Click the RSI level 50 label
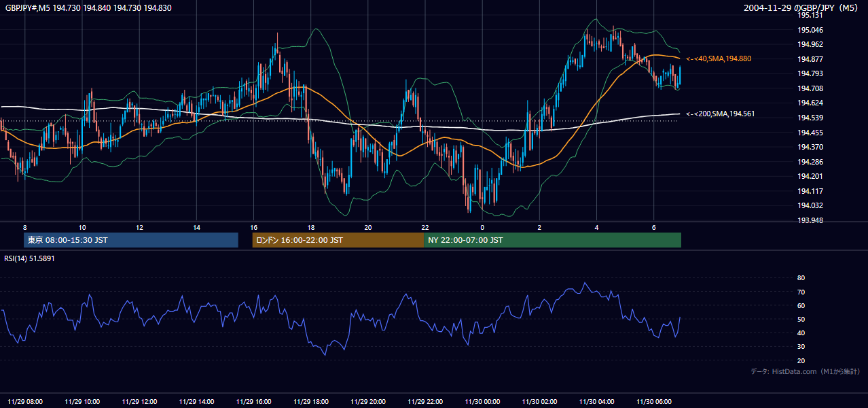Viewport: 868px width, 408px height. coord(801,319)
